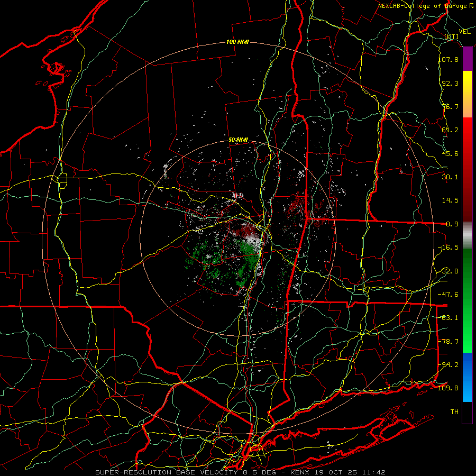Select the -78.7 value on velocity scale
Viewport: 476px width, 476px height.
pos(448,342)
